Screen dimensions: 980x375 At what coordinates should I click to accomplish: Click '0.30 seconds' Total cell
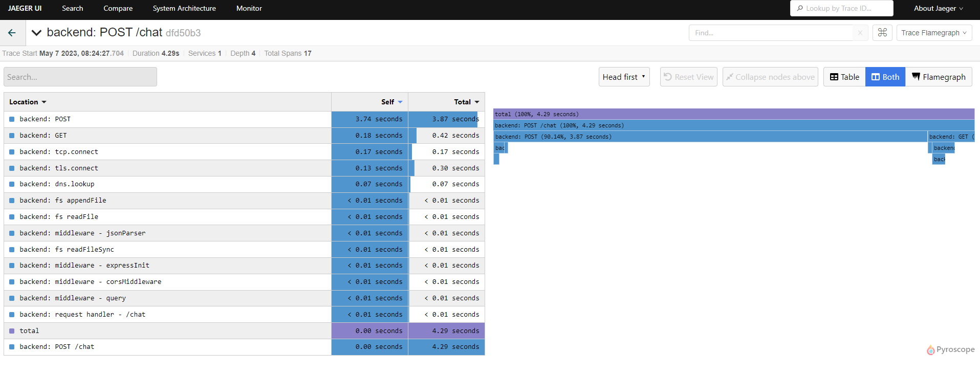click(x=447, y=168)
